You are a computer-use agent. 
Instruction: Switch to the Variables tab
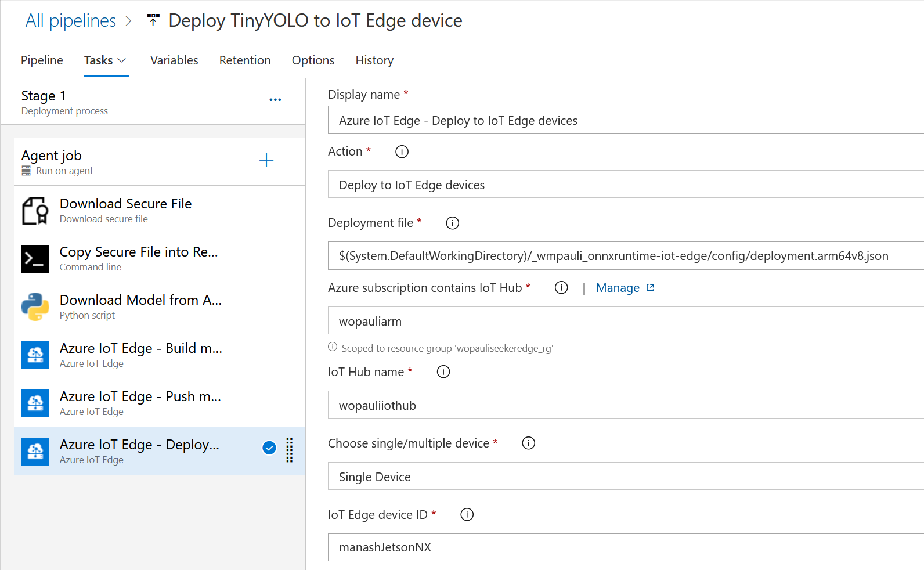click(174, 60)
